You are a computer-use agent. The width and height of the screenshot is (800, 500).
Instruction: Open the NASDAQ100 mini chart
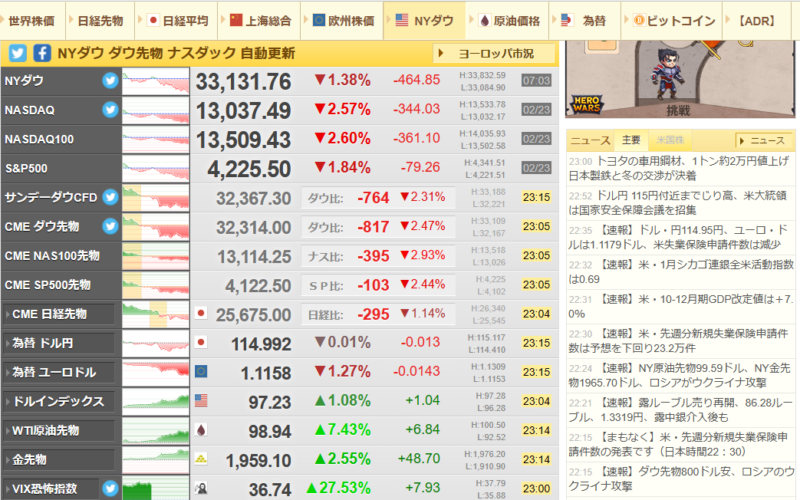(156, 139)
